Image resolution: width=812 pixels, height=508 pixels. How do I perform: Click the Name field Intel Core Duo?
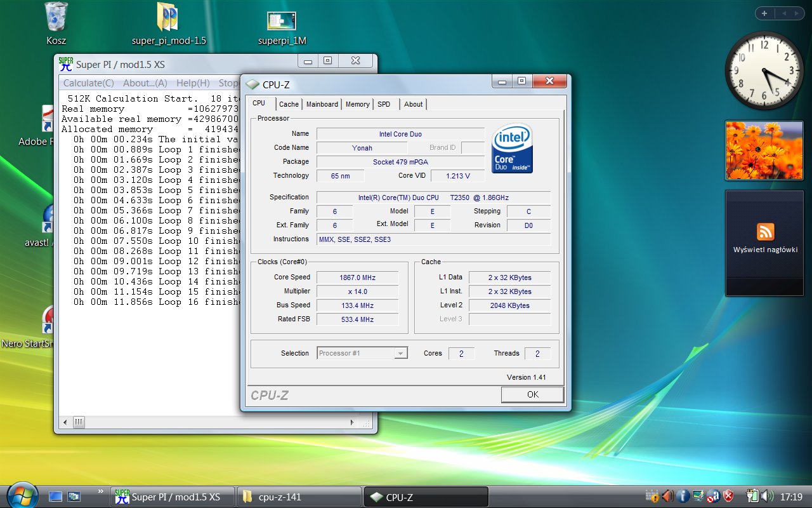click(x=400, y=134)
